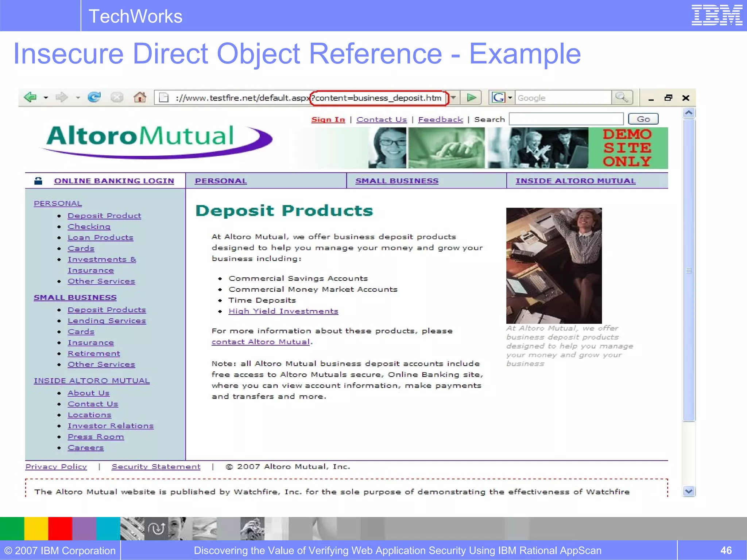Restore the browser window
Image resolution: width=747 pixels, height=560 pixels.
point(668,98)
